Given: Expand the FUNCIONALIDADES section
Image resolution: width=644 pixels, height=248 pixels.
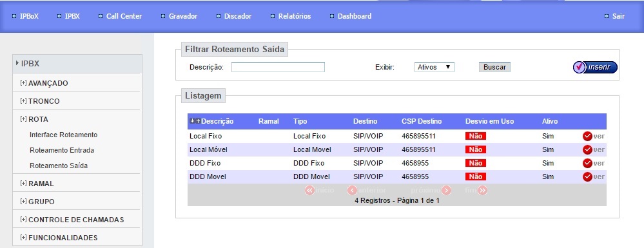Looking at the screenshot, I should tap(59, 238).
